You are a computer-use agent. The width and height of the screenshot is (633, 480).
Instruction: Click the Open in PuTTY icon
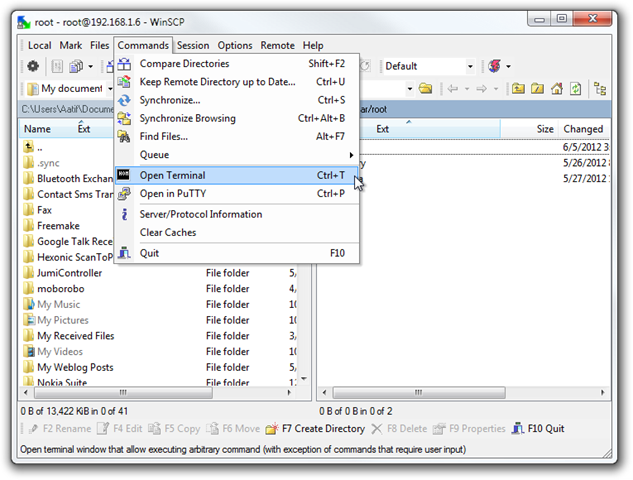click(x=124, y=194)
